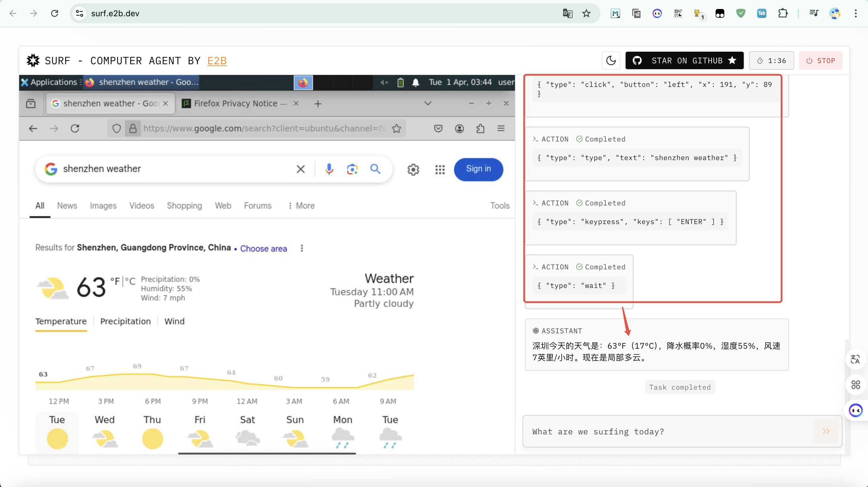Switch temperature units to °C
The width and height of the screenshot is (868, 487).
coord(130,281)
